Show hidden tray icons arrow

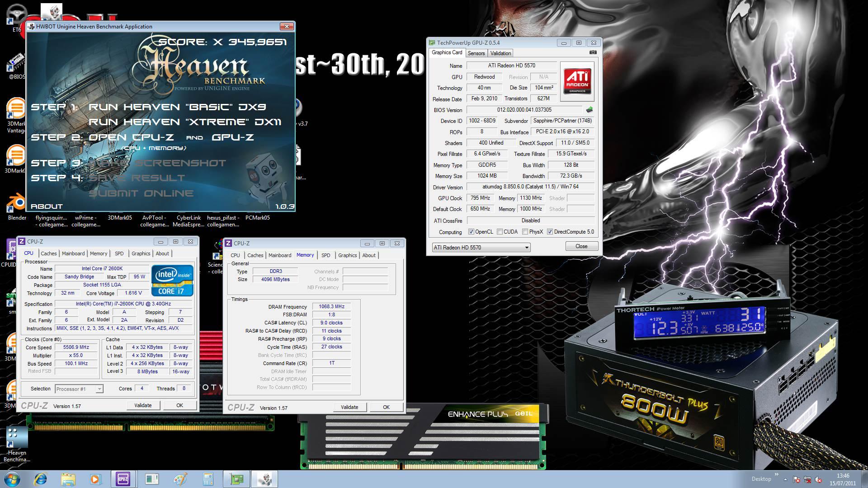785,479
